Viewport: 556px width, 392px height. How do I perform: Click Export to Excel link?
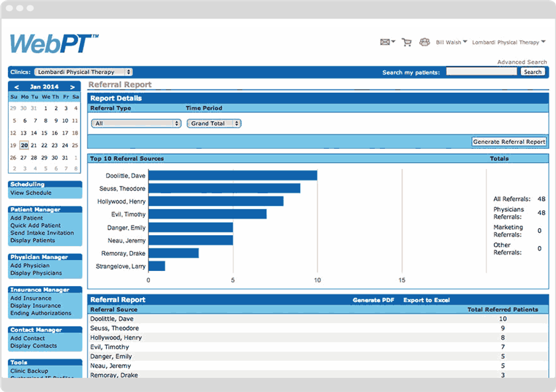426,300
